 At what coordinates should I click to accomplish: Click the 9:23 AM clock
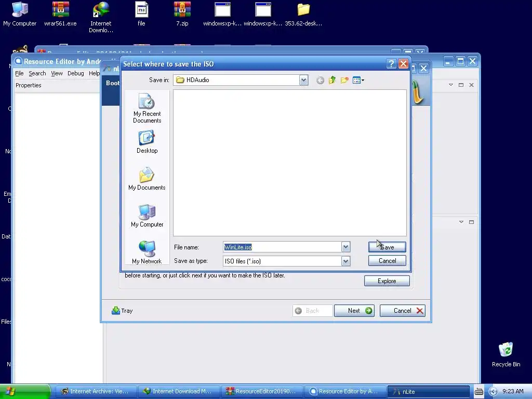pyautogui.click(x=513, y=392)
